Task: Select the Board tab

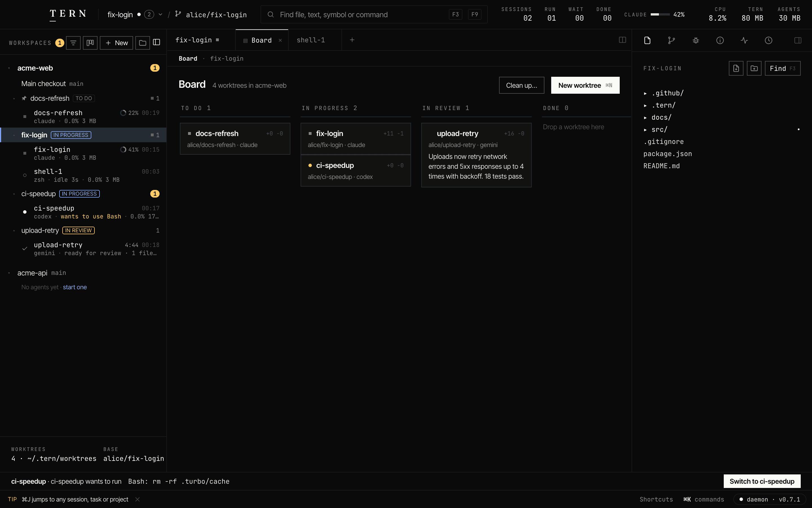Action: [x=262, y=40]
